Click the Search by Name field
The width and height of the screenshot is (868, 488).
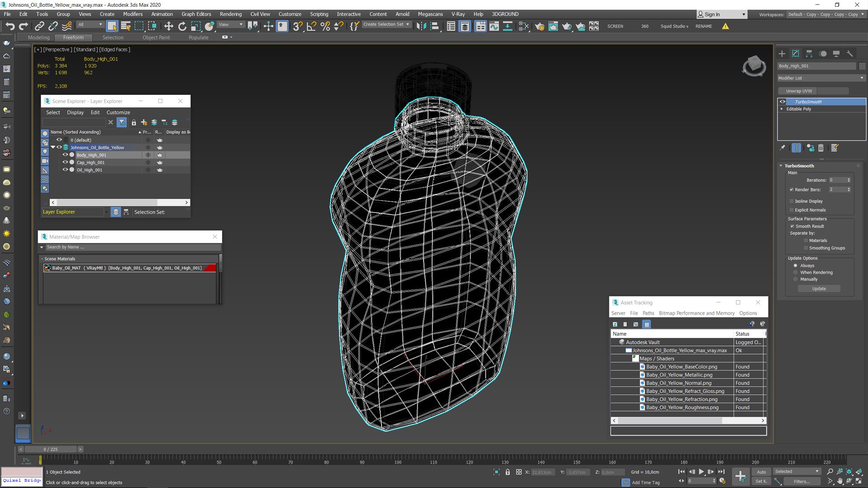tap(133, 247)
